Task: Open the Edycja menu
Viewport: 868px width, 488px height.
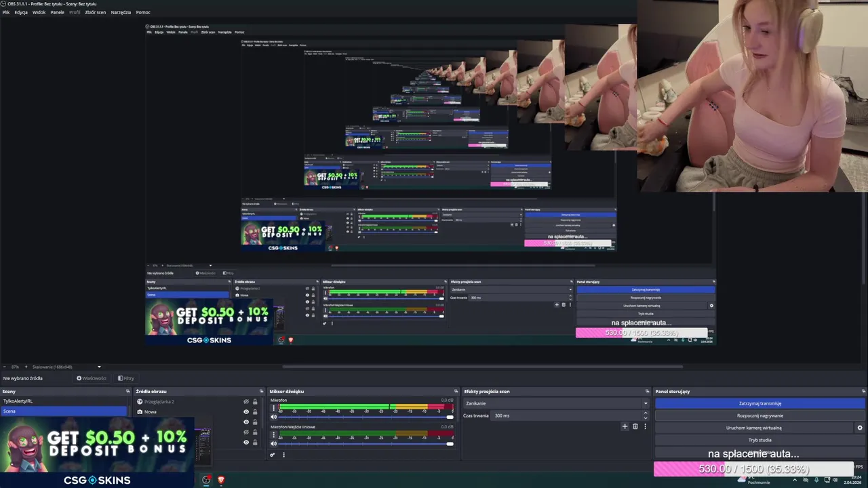Action: (21, 12)
